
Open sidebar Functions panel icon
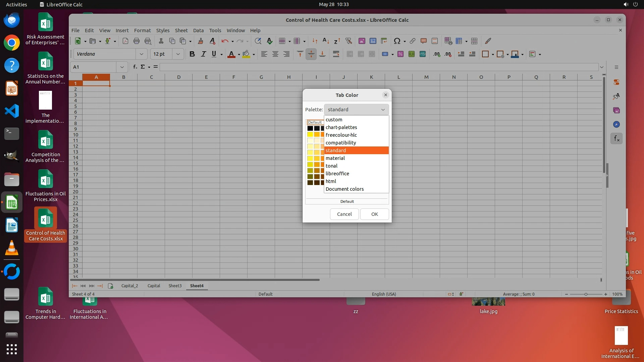[x=616, y=138]
